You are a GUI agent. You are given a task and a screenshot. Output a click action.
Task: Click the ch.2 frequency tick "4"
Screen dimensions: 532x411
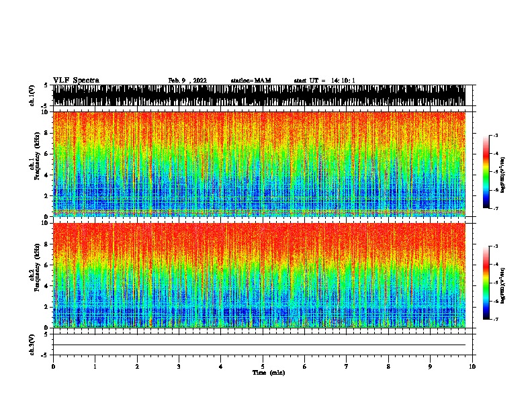tap(46, 286)
